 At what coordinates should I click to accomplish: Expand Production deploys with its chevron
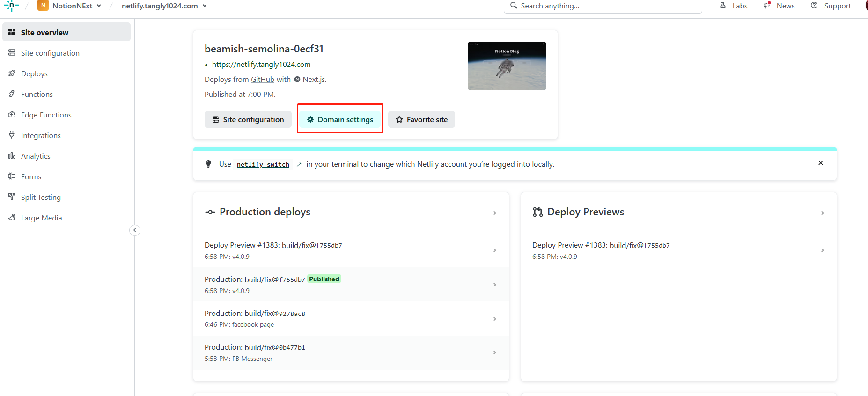click(x=495, y=213)
